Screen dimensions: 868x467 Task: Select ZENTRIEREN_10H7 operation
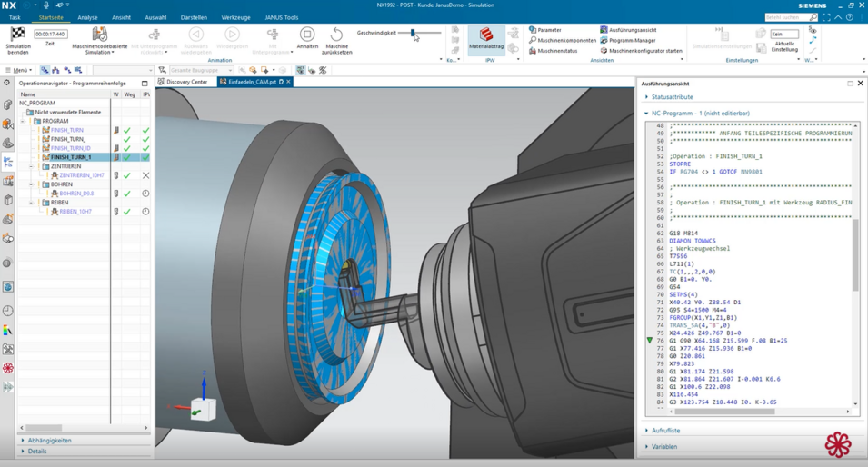(x=82, y=175)
